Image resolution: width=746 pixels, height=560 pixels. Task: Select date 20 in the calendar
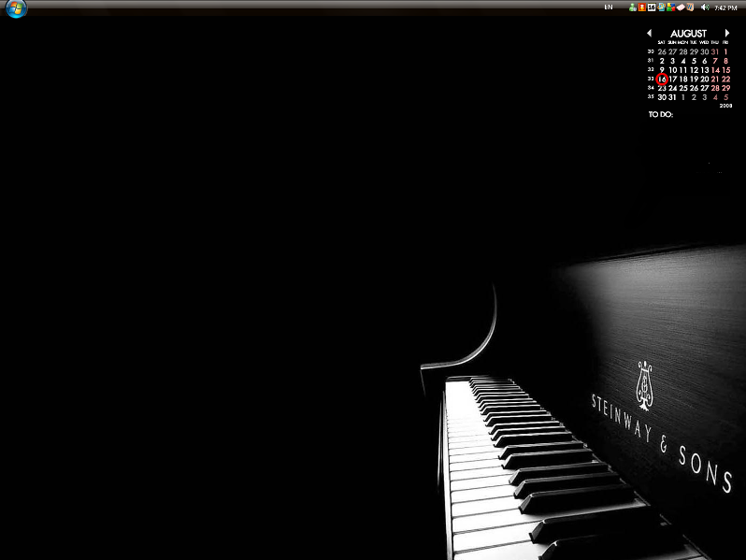click(x=705, y=79)
